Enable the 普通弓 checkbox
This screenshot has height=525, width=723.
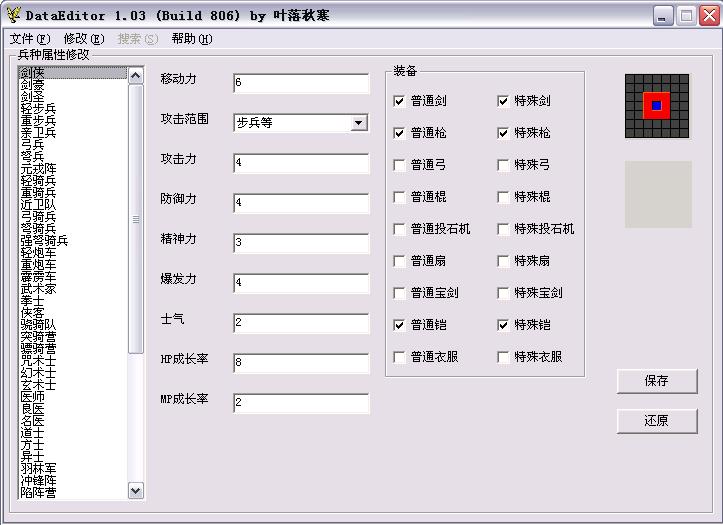point(399,165)
